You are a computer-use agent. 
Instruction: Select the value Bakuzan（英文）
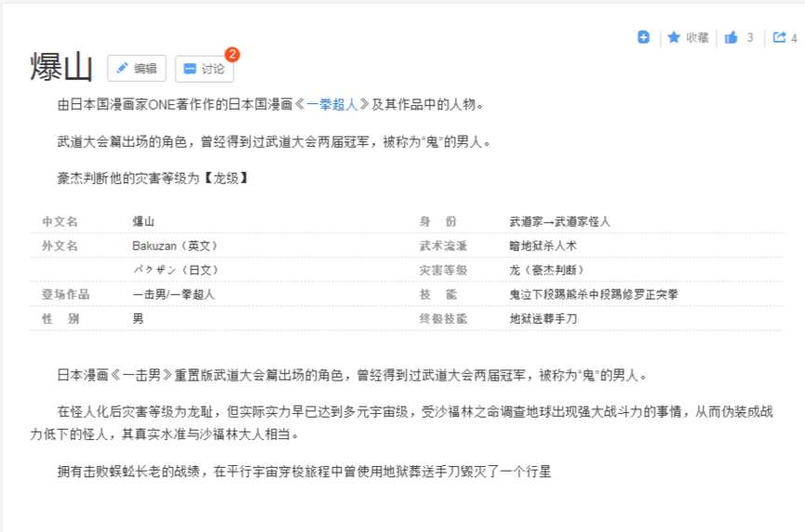click(x=175, y=246)
